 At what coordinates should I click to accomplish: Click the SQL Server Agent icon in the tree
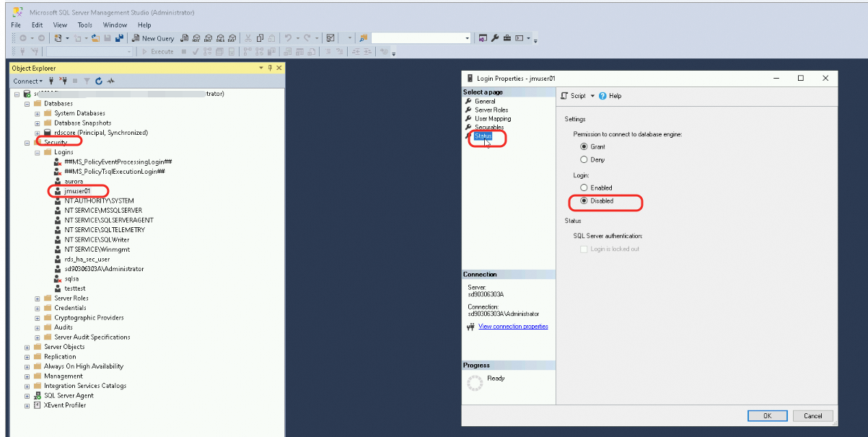click(38, 395)
